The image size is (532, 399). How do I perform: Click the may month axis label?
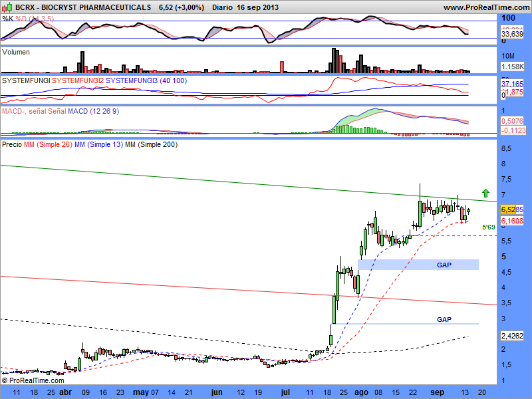pos(141,392)
